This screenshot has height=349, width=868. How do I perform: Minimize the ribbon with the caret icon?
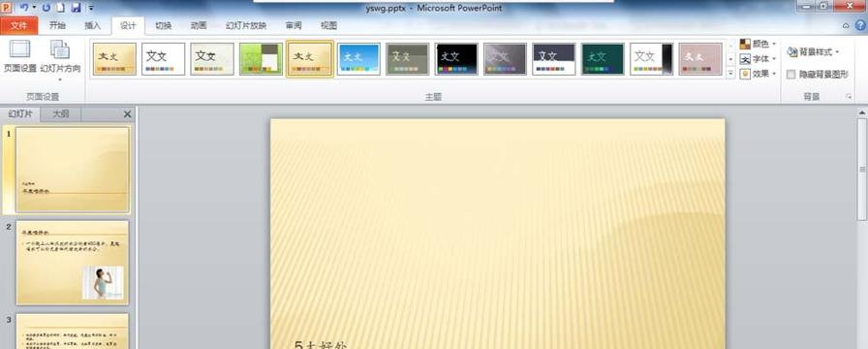point(846,25)
